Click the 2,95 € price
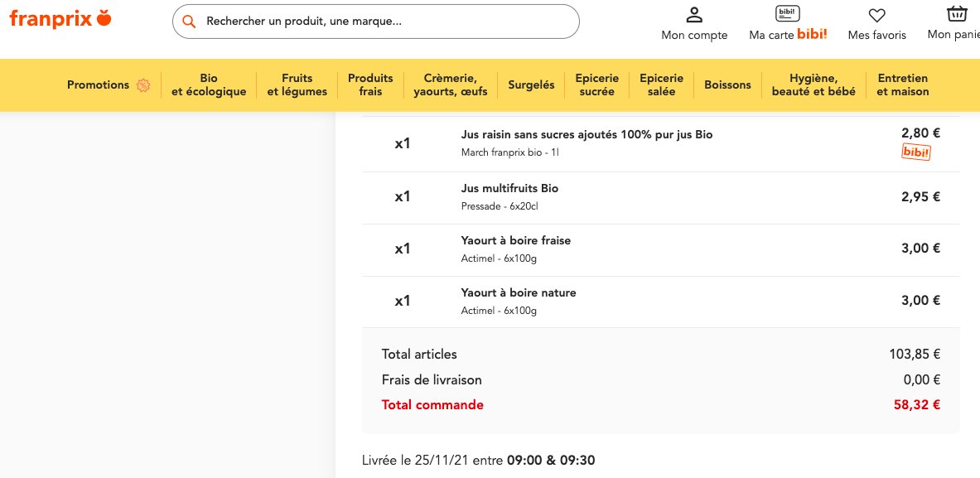Viewport: 980px width, 478px height. tap(920, 197)
